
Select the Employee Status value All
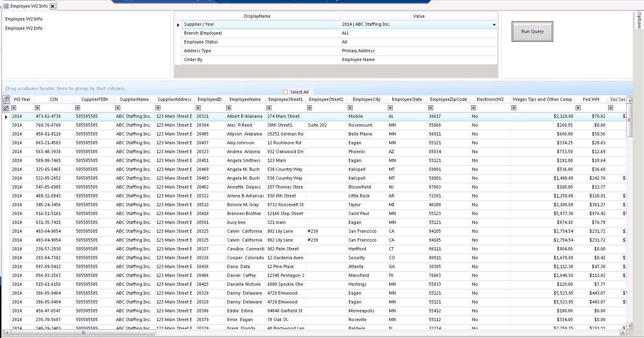418,42
